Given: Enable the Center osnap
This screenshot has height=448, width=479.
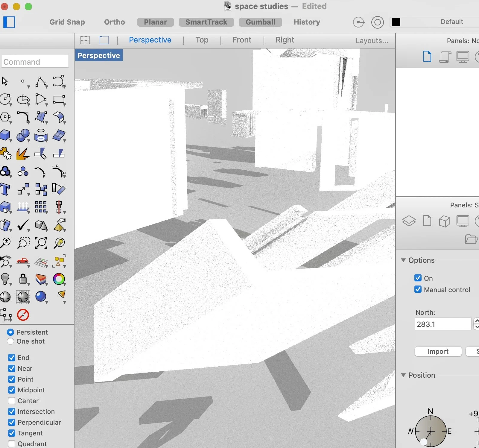Looking at the screenshot, I should tap(12, 401).
